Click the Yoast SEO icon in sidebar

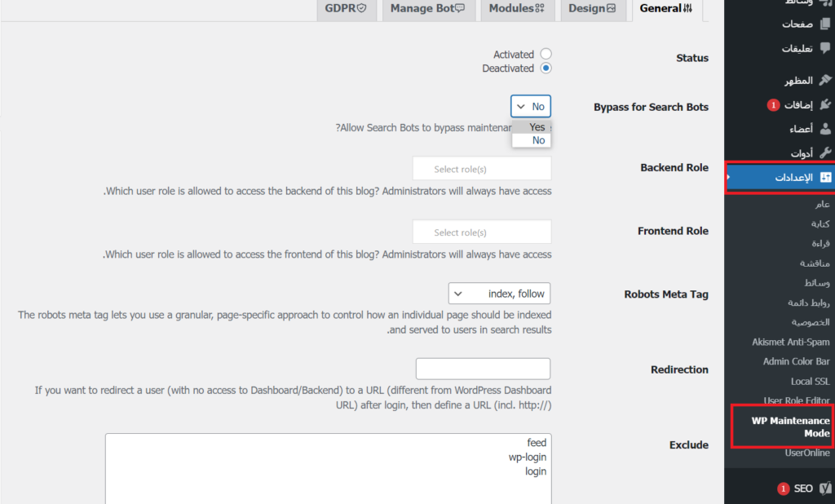(x=825, y=489)
